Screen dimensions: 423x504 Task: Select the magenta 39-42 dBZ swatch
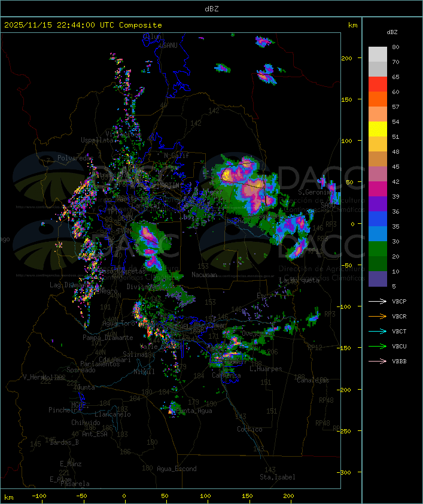[378, 189]
